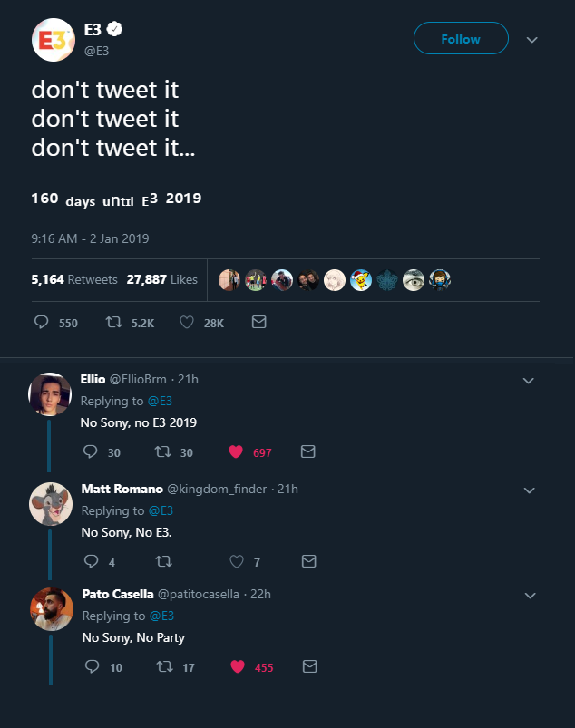Send E3's tweet via Direct Message

point(258,323)
